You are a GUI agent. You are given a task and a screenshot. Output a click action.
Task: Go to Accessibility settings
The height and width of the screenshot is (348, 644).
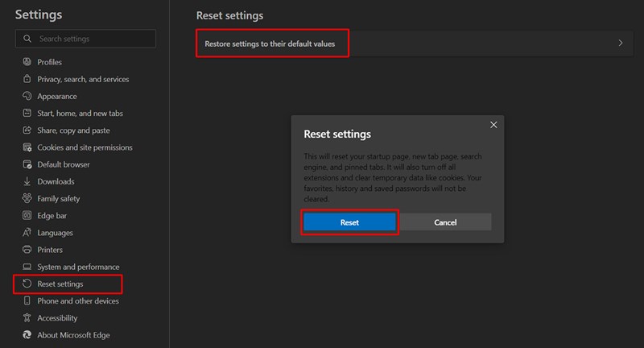tap(57, 318)
